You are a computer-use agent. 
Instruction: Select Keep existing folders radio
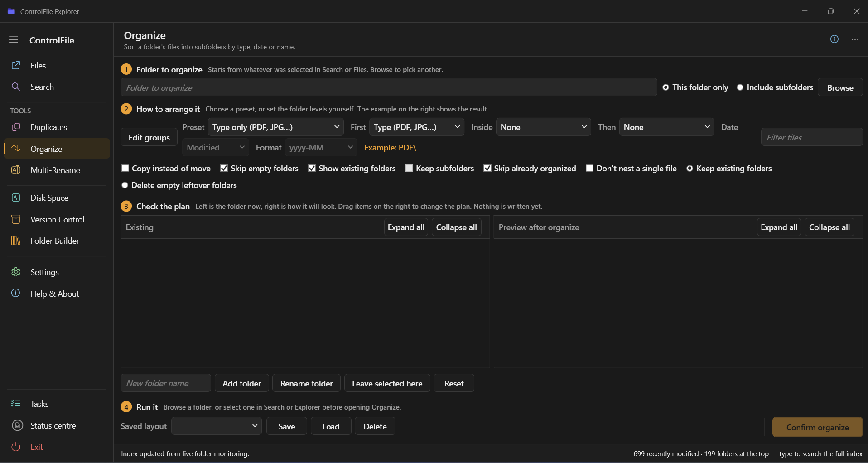[x=729, y=169]
